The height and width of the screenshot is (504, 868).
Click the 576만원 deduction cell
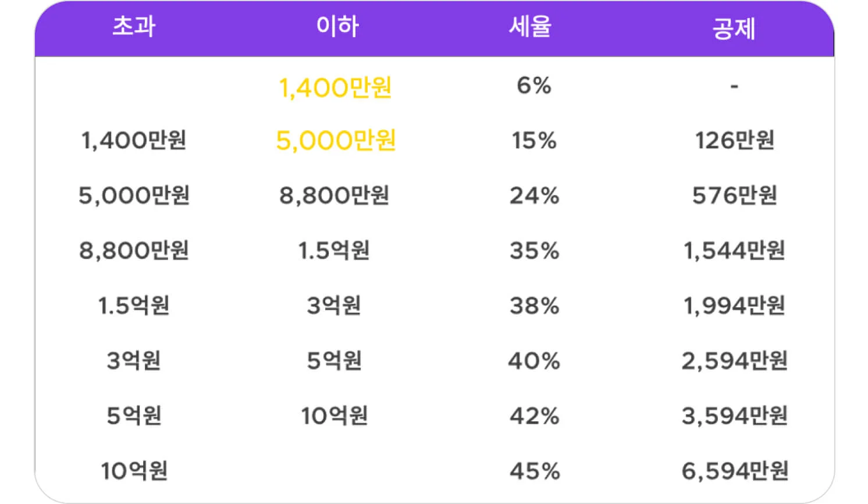point(735,196)
